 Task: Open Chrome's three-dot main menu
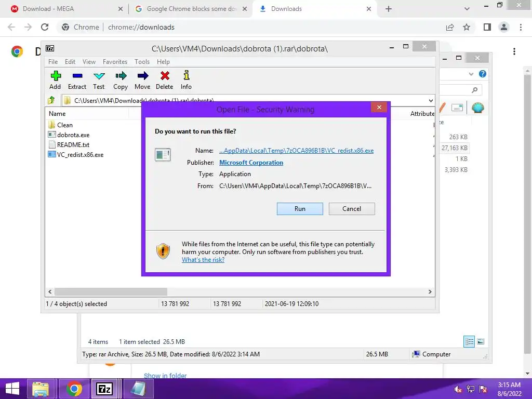(x=521, y=27)
